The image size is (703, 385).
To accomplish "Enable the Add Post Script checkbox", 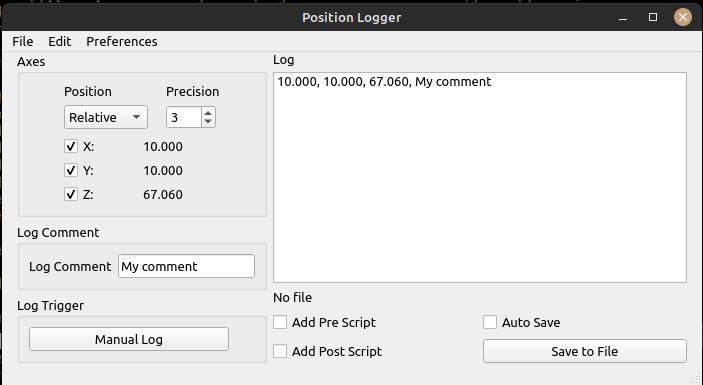I will coord(280,351).
